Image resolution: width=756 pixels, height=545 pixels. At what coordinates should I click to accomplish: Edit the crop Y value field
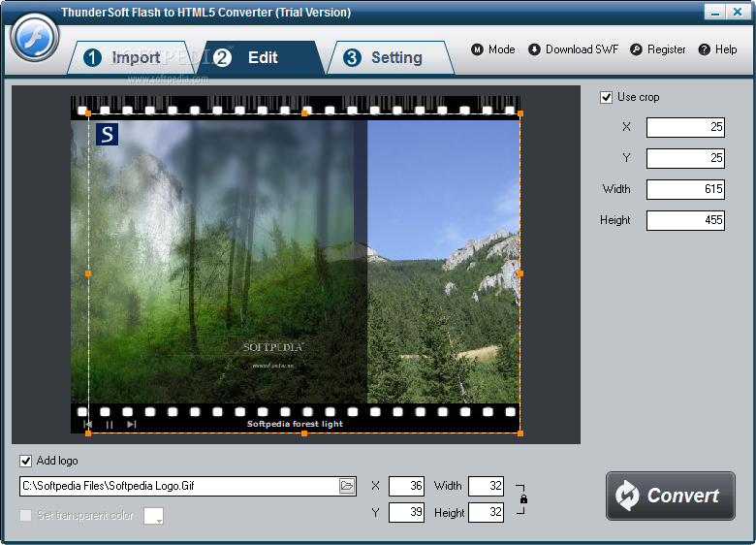(x=685, y=158)
